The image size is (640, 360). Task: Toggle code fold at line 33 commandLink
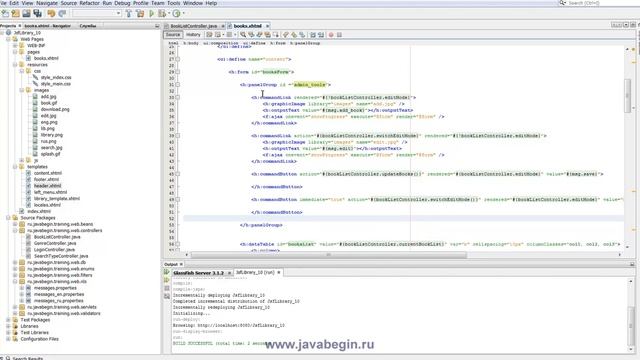tap(178, 97)
